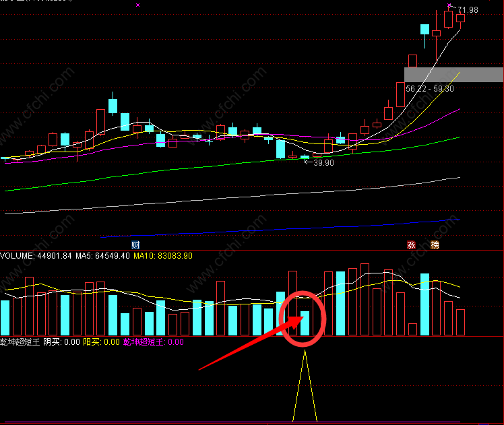Screen dimensions: 504x425
Task: Click the MA10: 83083.90 volume label
Action: 163,256
